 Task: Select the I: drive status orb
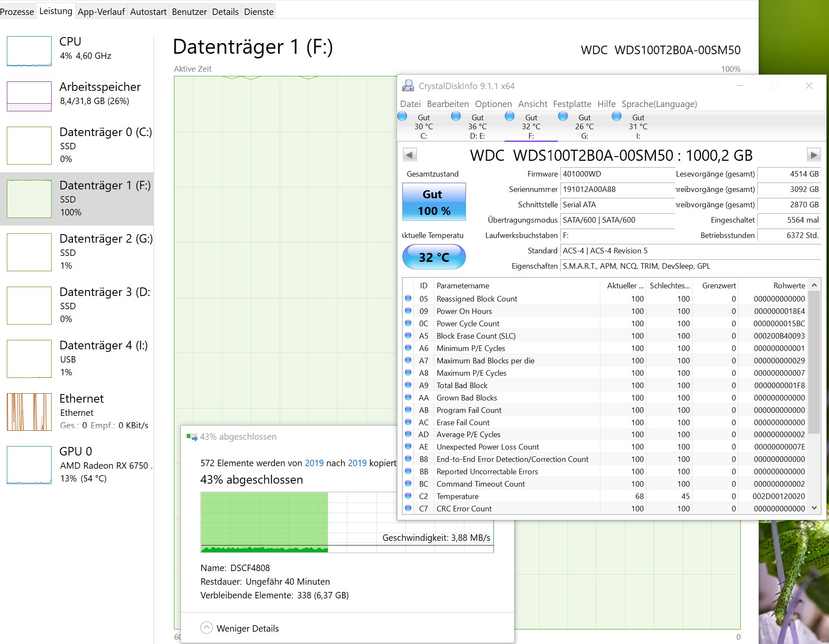click(617, 116)
